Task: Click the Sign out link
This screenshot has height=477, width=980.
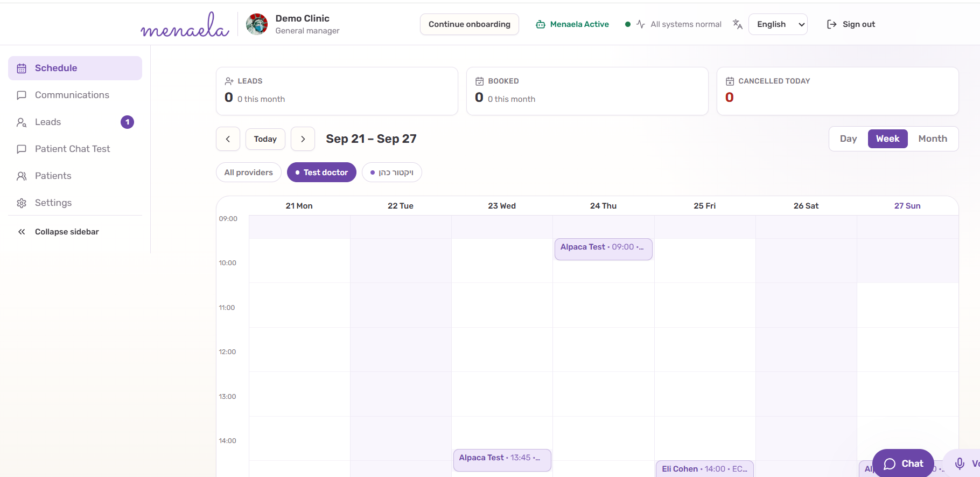Action: [851, 24]
